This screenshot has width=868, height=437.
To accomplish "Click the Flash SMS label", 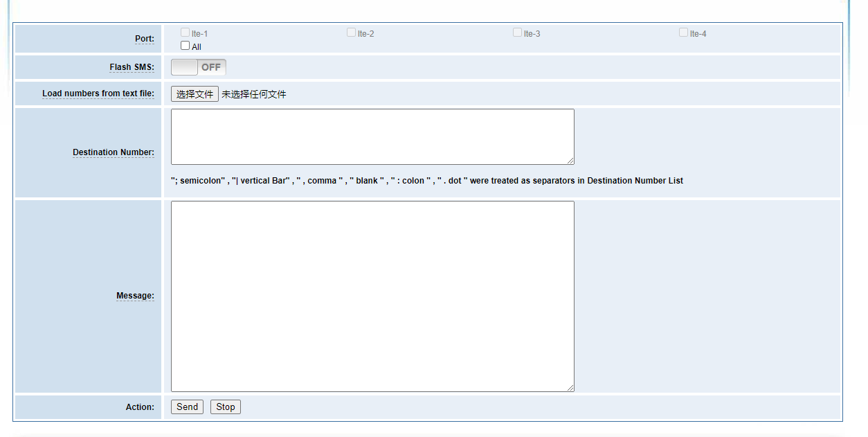I will pos(132,68).
